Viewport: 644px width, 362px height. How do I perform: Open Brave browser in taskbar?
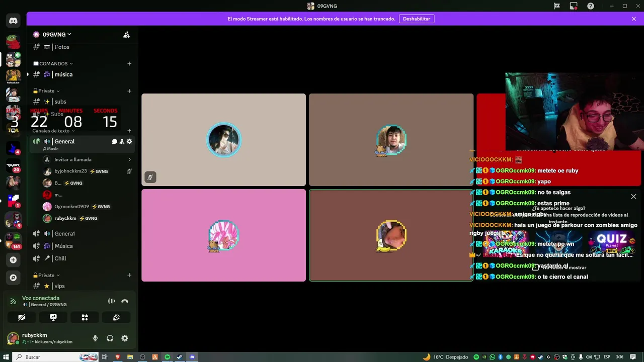118,357
